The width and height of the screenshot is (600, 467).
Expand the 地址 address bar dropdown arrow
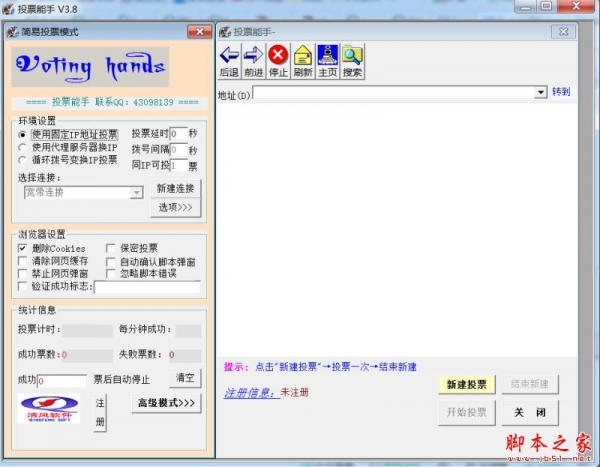[540, 92]
